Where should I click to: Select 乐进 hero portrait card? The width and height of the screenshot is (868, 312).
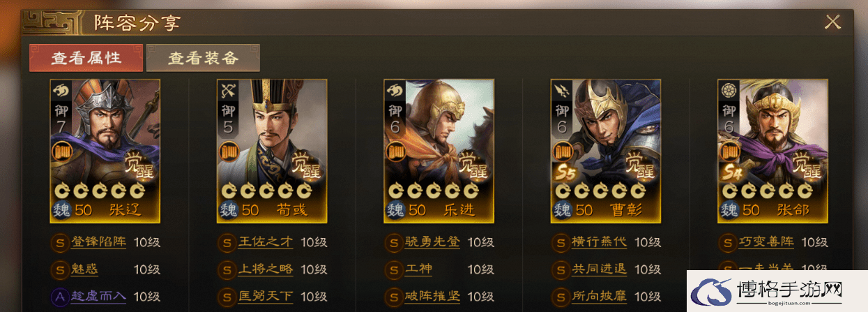pyautogui.click(x=439, y=151)
